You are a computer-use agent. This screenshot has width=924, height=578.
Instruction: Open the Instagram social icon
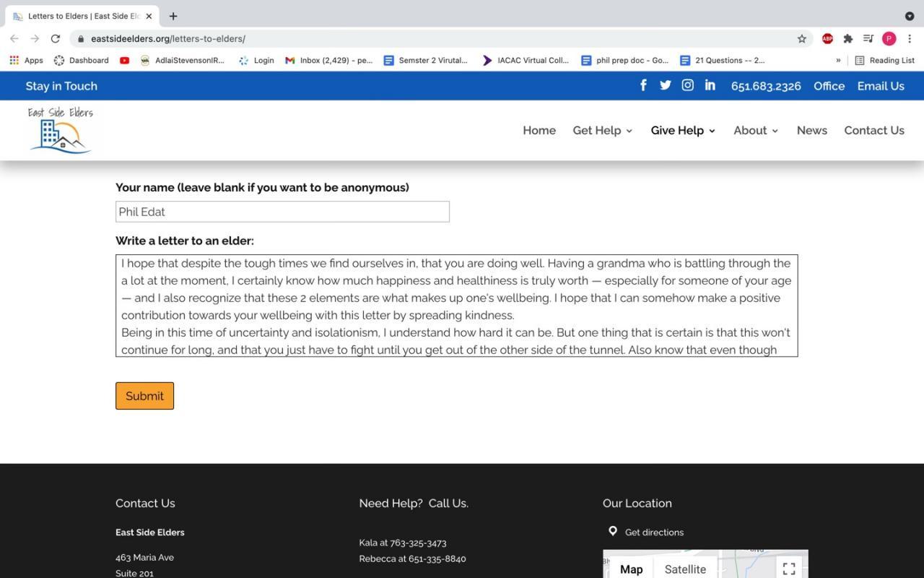tap(687, 85)
